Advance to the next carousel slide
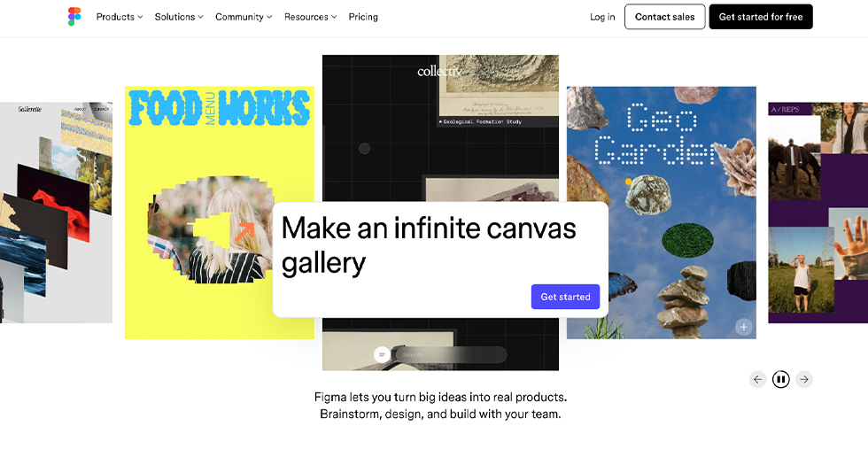 (x=803, y=379)
